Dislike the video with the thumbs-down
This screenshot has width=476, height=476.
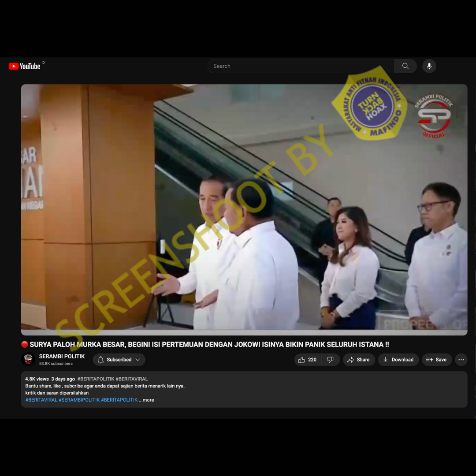coord(331,360)
